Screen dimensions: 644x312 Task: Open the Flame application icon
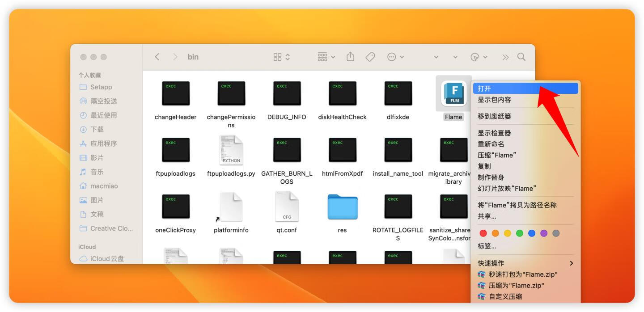pos(453,93)
